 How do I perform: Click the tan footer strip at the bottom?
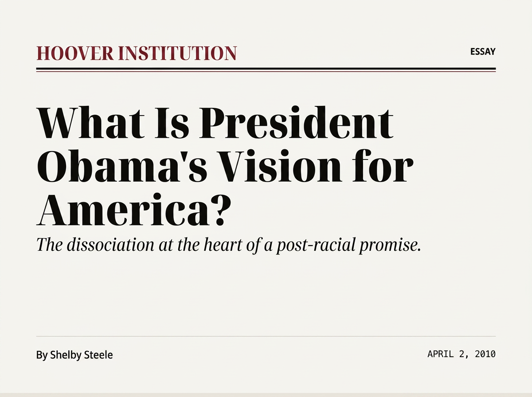point(266,394)
